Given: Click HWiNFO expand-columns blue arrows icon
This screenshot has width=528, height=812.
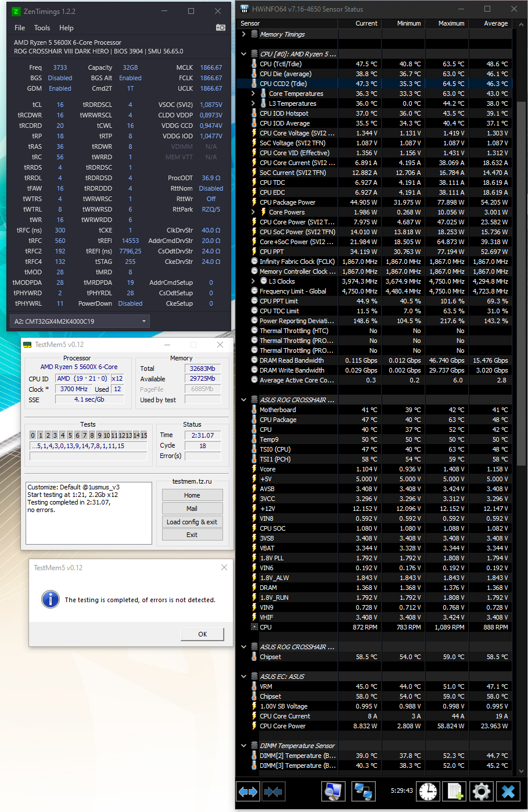Looking at the screenshot, I should click(x=248, y=791).
